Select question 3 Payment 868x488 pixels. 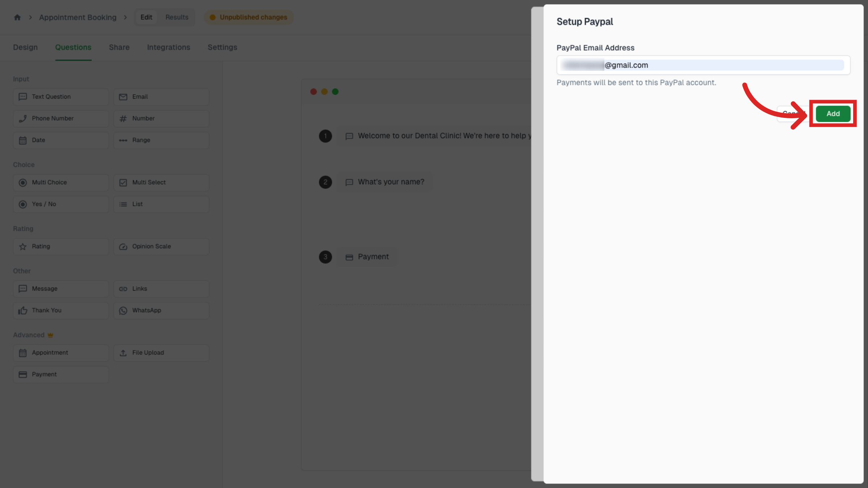tap(367, 257)
